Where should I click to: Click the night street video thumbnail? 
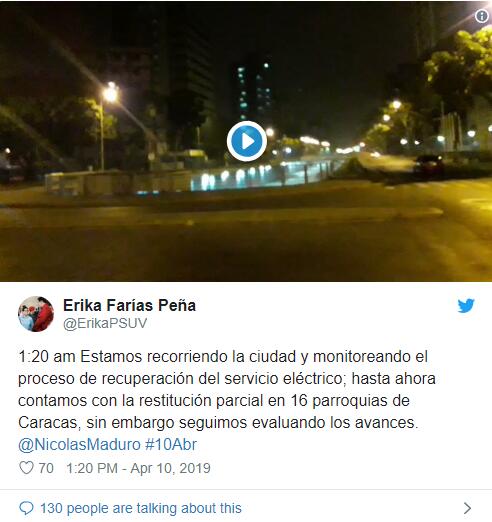[246, 141]
